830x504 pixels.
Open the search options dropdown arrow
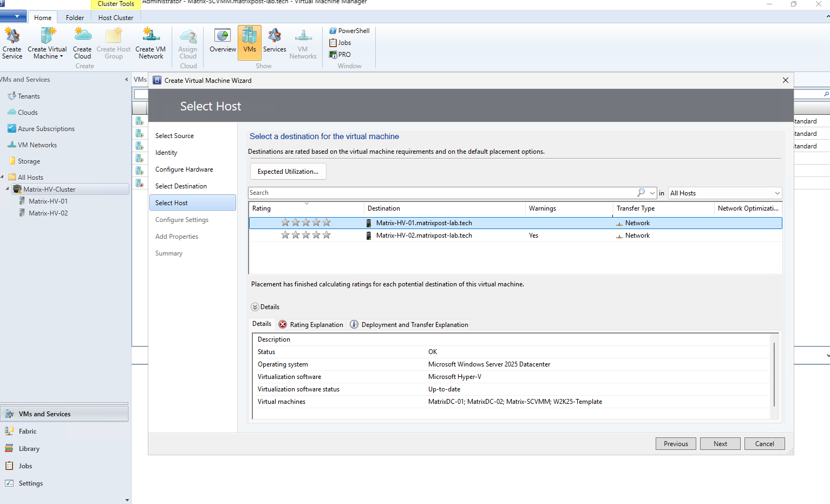coord(652,193)
